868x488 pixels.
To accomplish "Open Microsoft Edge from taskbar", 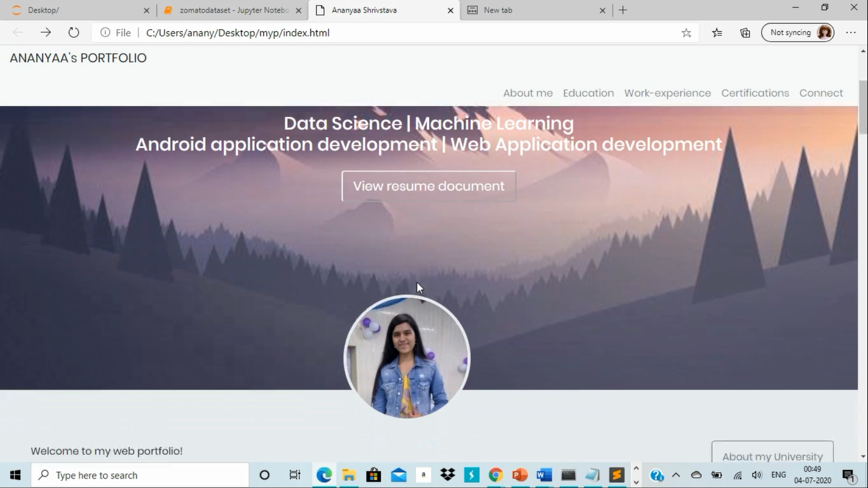I will click(324, 475).
